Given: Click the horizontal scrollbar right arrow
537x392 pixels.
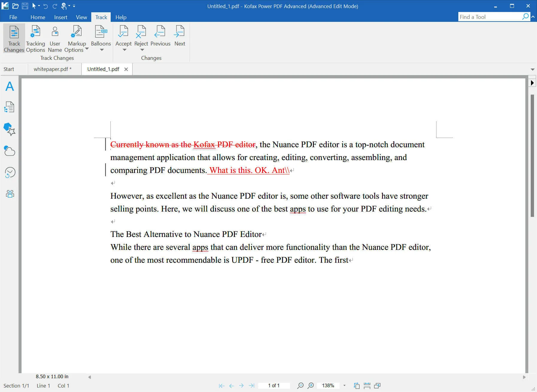Looking at the screenshot, I should (x=524, y=377).
